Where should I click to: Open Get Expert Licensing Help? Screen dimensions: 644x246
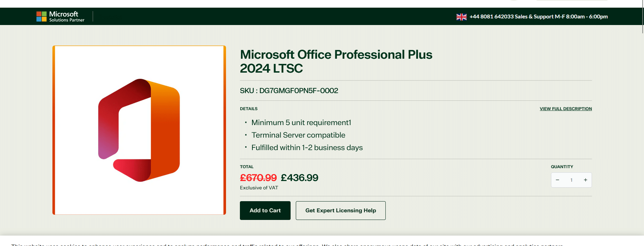pos(340,211)
